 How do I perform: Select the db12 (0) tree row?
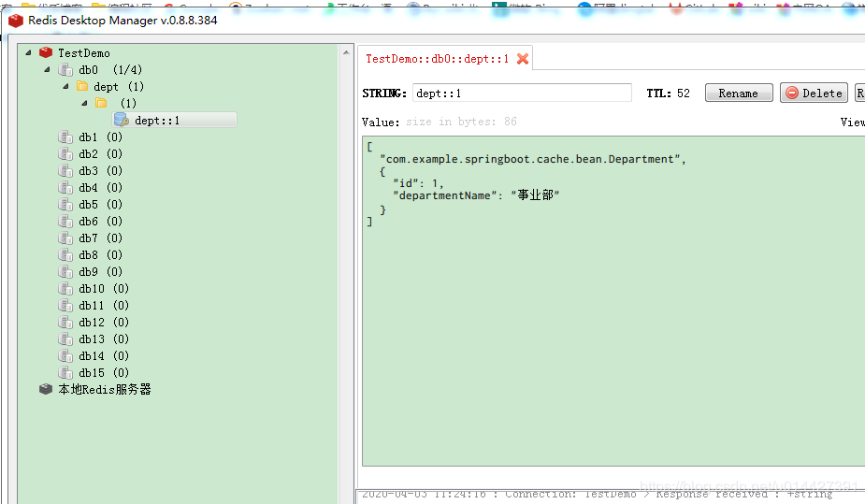click(x=94, y=322)
